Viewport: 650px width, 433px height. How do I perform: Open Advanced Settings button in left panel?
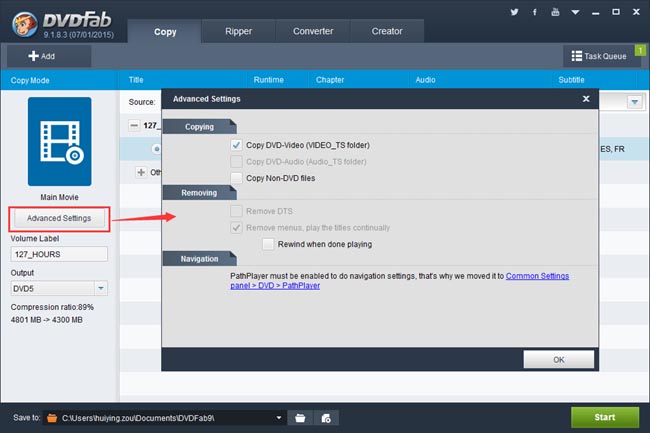(x=59, y=218)
